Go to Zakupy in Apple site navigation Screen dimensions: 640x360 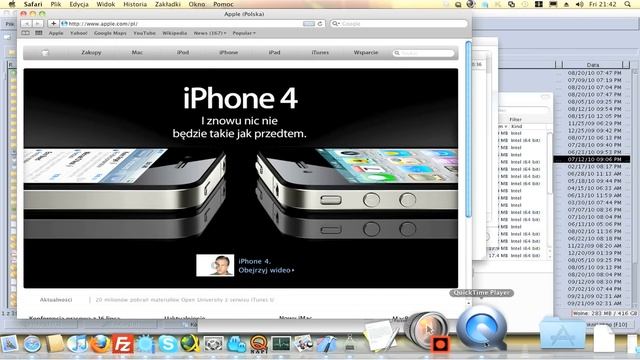coord(91,53)
